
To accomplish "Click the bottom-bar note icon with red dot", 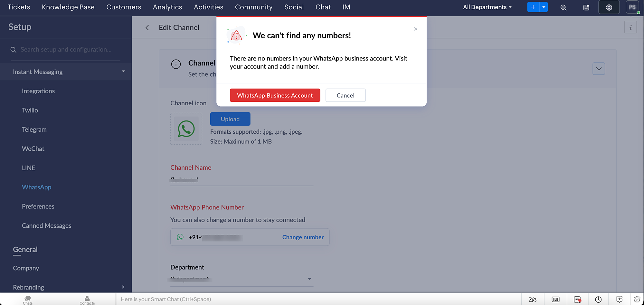I will coord(577,300).
